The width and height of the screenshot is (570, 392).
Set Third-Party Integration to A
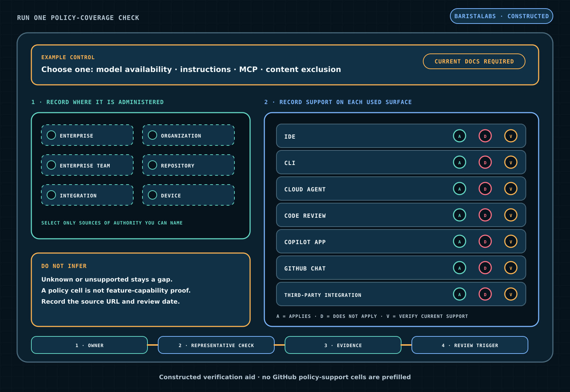tap(460, 294)
